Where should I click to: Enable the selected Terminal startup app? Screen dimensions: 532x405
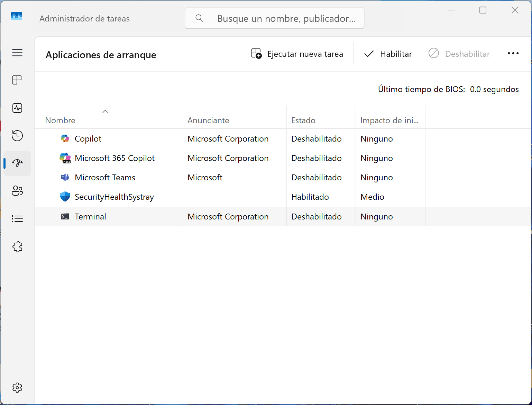[x=388, y=54]
